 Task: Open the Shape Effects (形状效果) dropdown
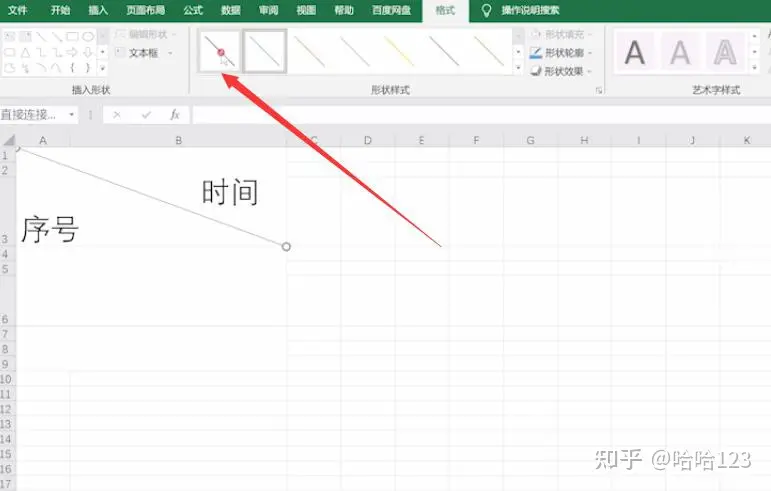click(561, 71)
